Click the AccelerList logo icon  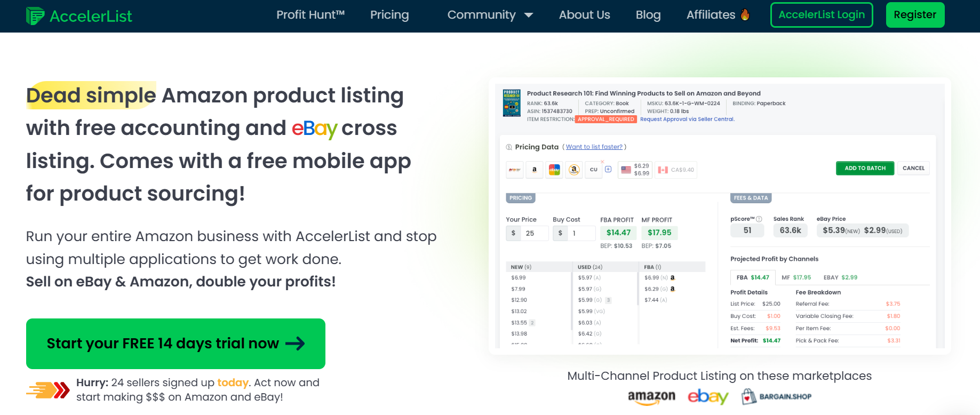pyautogui.click(x=35, y=16)
